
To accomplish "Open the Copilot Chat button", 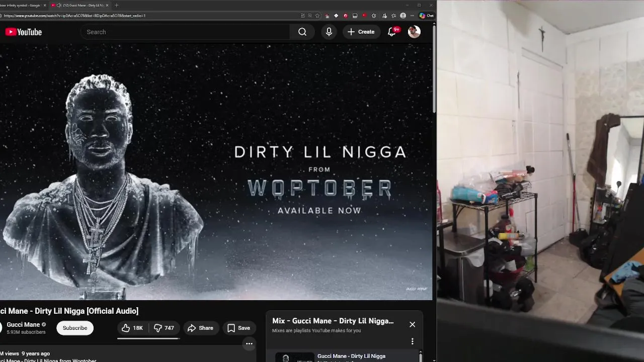I will click(427, 16).
